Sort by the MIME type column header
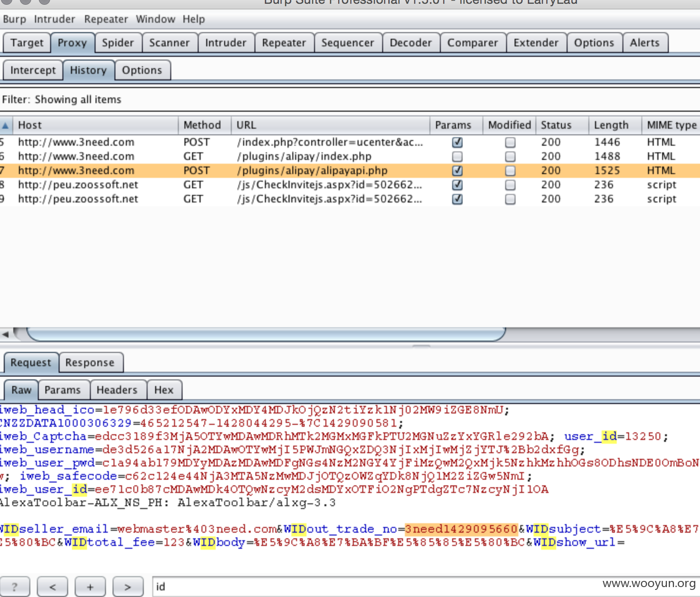This screenshot has height=597, width=700. [671, 125]
